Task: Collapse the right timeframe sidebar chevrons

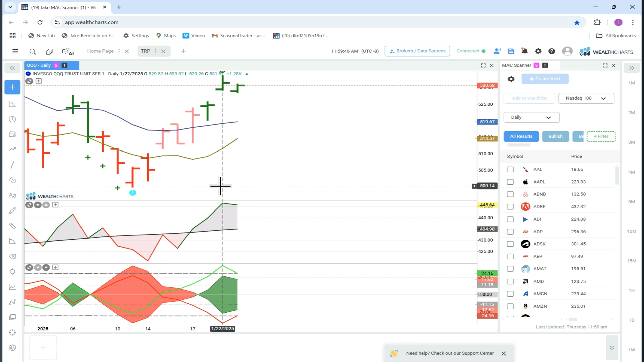Action: 632,68
